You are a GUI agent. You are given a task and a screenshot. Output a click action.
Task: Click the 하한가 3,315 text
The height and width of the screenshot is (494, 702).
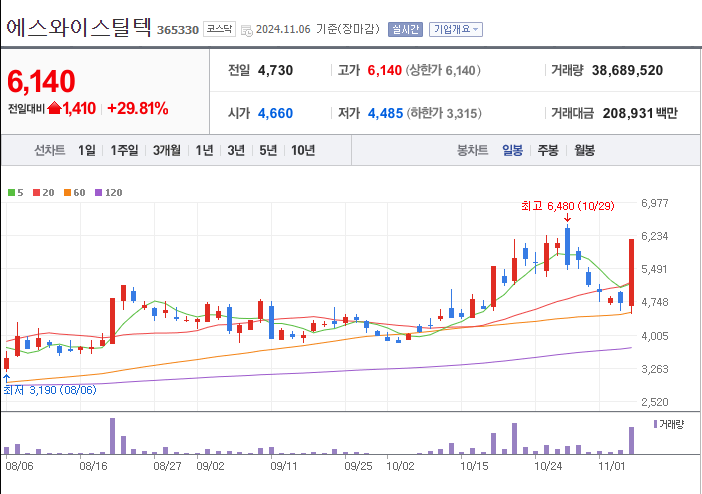(x=444, y=113)
